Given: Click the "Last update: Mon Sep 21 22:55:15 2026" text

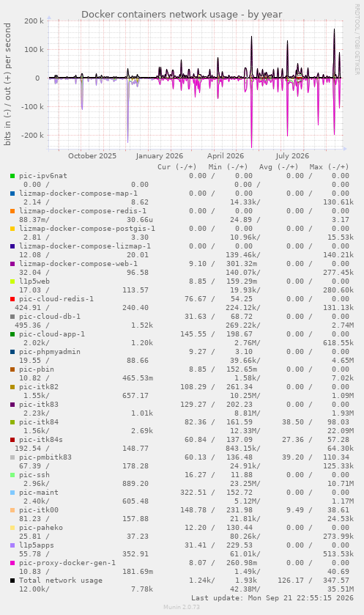Looking at the screenshot, I should pyautogui.click(x=272, y=598).
